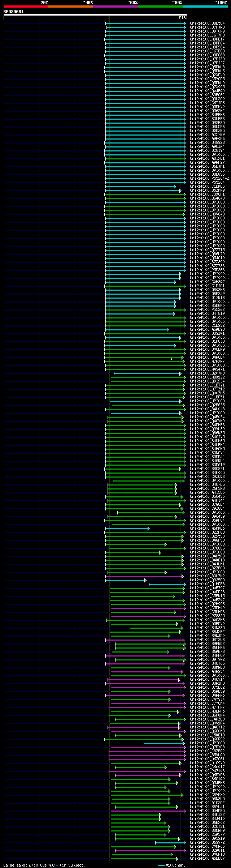Select hit label UniRef100_B4HHG7

click(207, 656)
